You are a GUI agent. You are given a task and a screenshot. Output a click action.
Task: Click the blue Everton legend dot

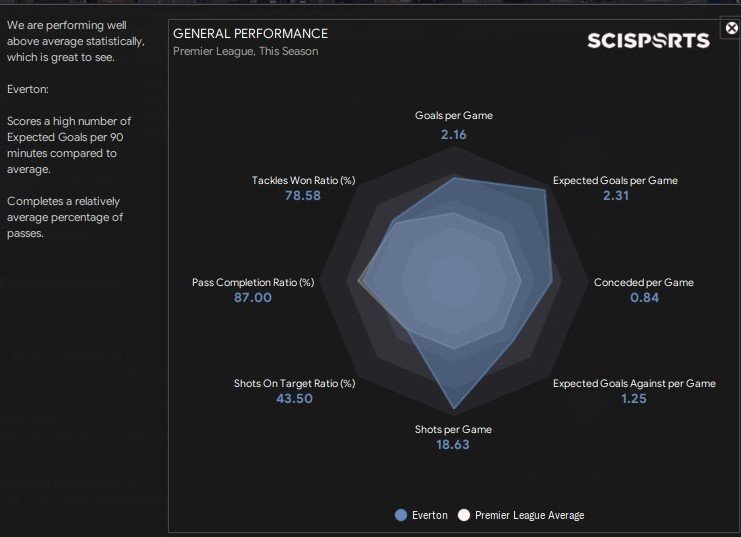pyautogui.click(x=401, y=515)
